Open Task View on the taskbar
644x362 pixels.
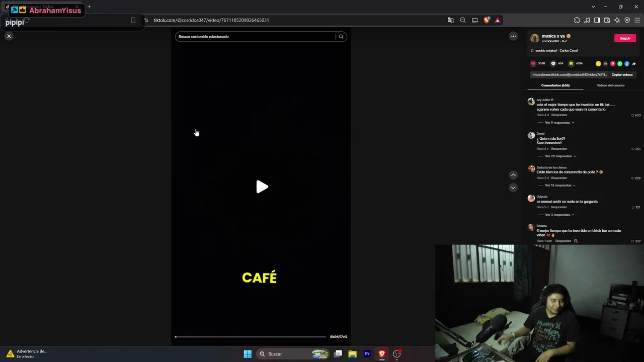338,354
